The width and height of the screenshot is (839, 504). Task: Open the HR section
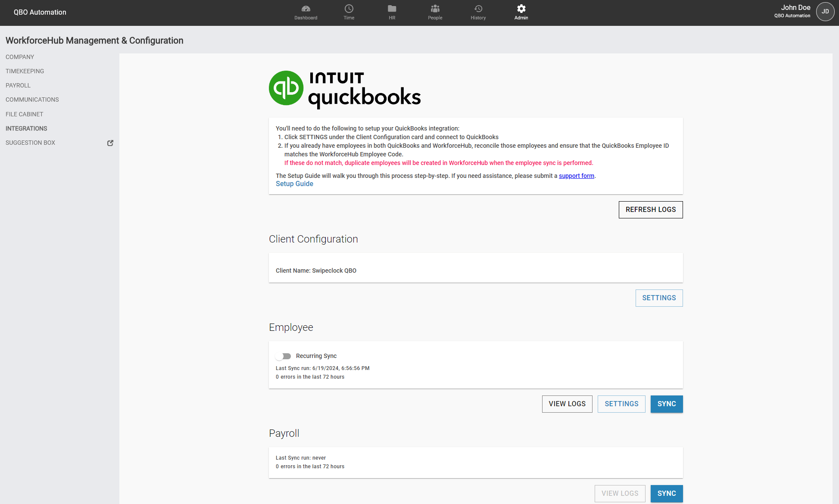(392, 12)
